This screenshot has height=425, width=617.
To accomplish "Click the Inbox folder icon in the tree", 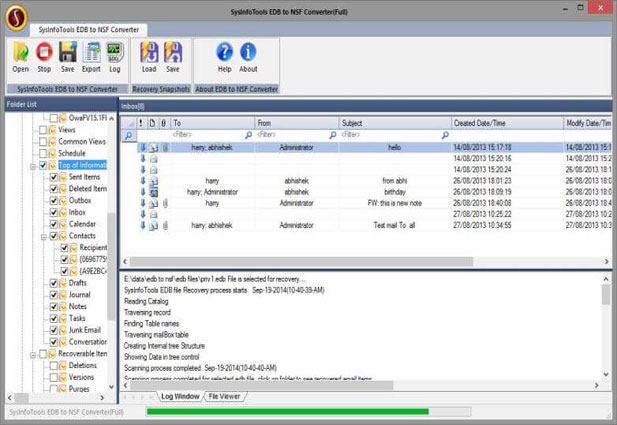I will [63, 212].
